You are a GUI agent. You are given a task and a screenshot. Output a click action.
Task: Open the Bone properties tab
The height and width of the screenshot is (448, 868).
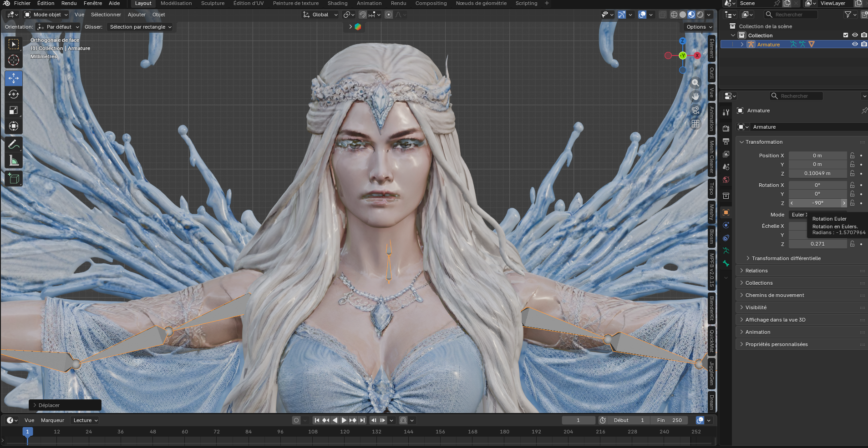pyautogui.click(x=726, y=263)
